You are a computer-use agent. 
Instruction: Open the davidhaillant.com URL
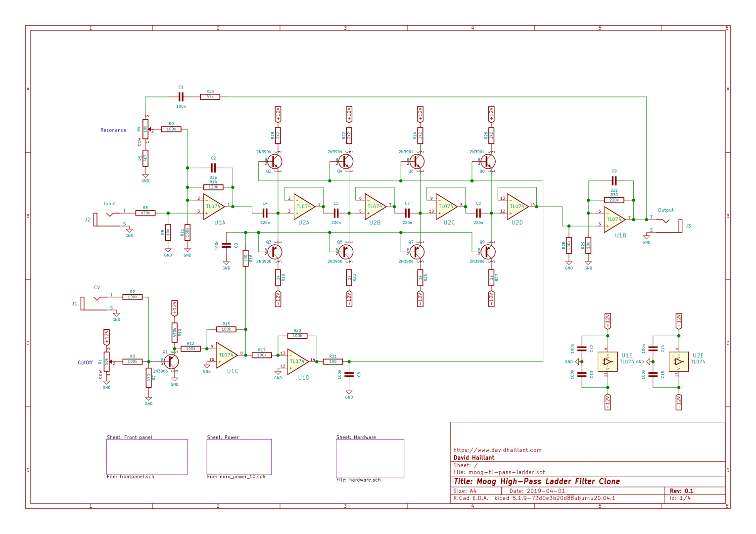[497, 450]
